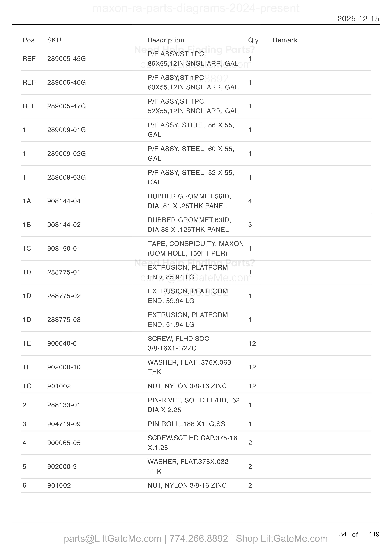
Task: Select SKU 900040-6 screw row
Action: [x=196, y=343]
